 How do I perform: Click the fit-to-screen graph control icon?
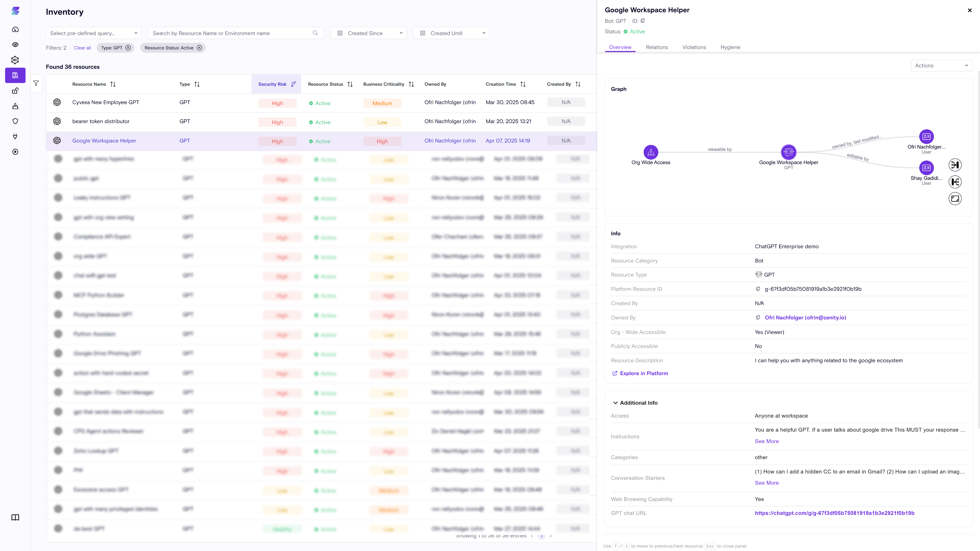[955, 199]
